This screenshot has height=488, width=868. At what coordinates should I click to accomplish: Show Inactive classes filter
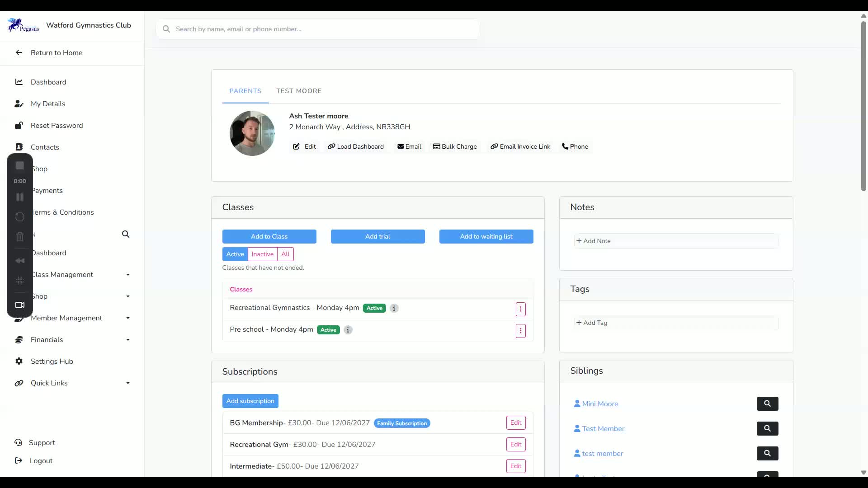(263, 254)
